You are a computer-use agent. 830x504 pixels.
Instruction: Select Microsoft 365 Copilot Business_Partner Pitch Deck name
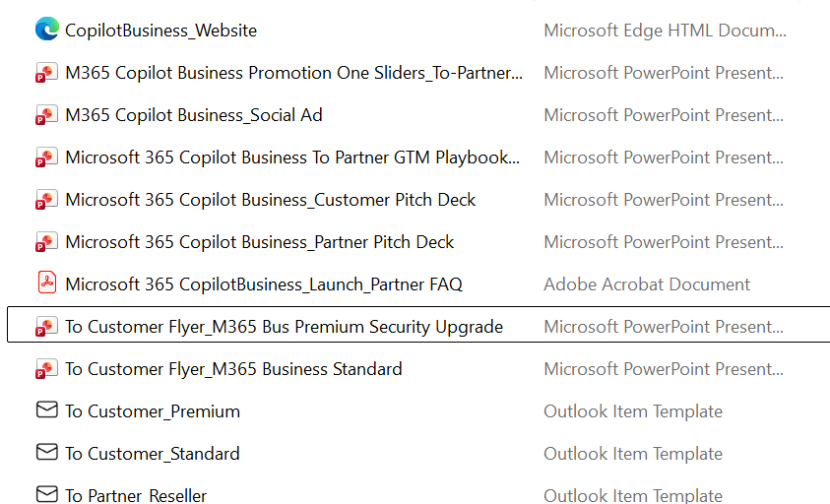pyautogui.click(x=260, y=242)
